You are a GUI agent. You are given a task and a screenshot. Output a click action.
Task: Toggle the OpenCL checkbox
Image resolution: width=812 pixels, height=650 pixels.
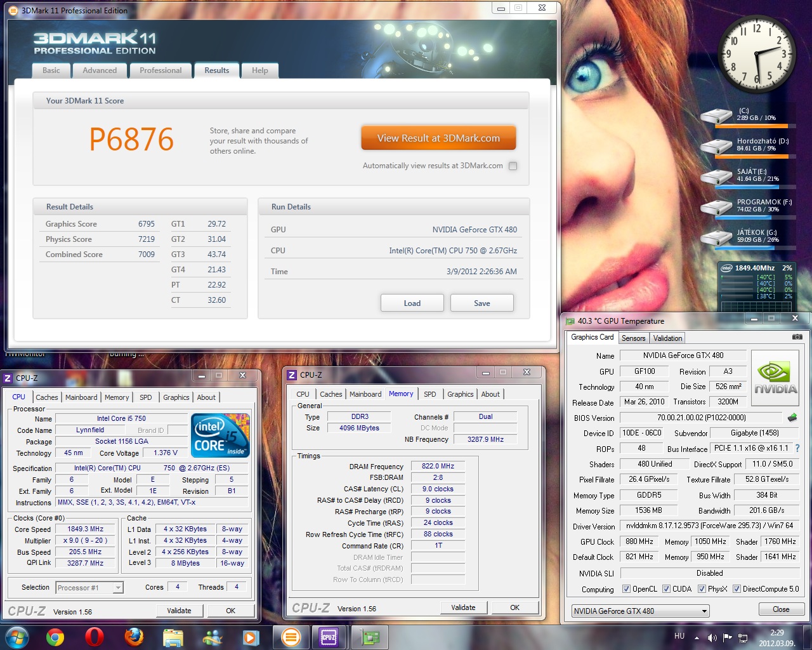(x=626, y=589)
